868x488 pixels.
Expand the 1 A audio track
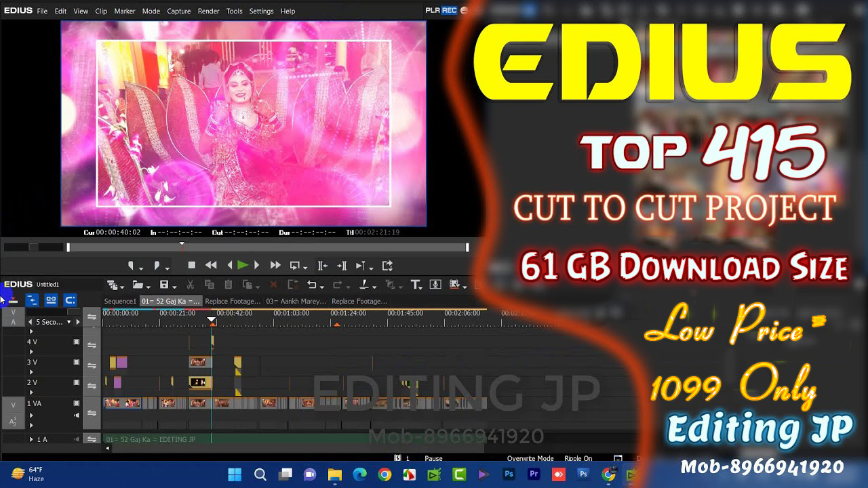click(31, 440)
